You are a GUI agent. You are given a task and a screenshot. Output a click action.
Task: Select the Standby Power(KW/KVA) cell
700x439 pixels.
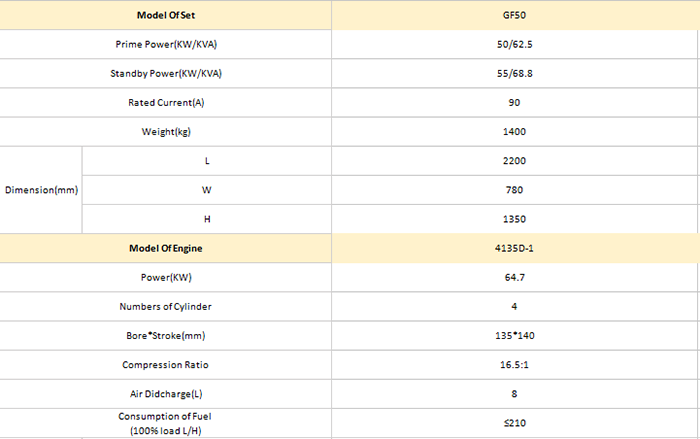click(166, 73)
